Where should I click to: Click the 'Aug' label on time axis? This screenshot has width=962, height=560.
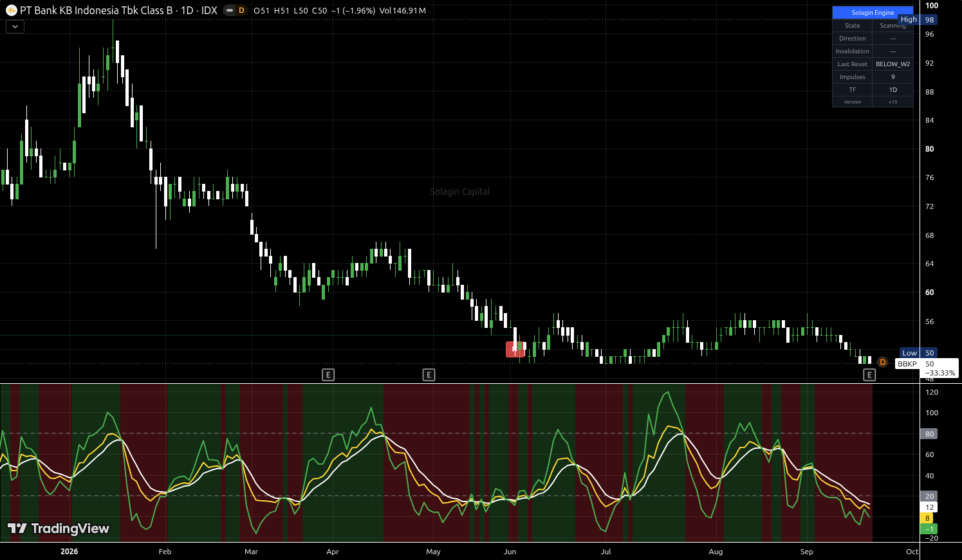[x=716, y=552]
